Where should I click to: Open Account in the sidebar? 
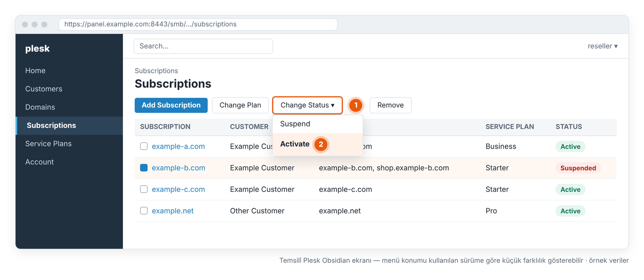39,162
